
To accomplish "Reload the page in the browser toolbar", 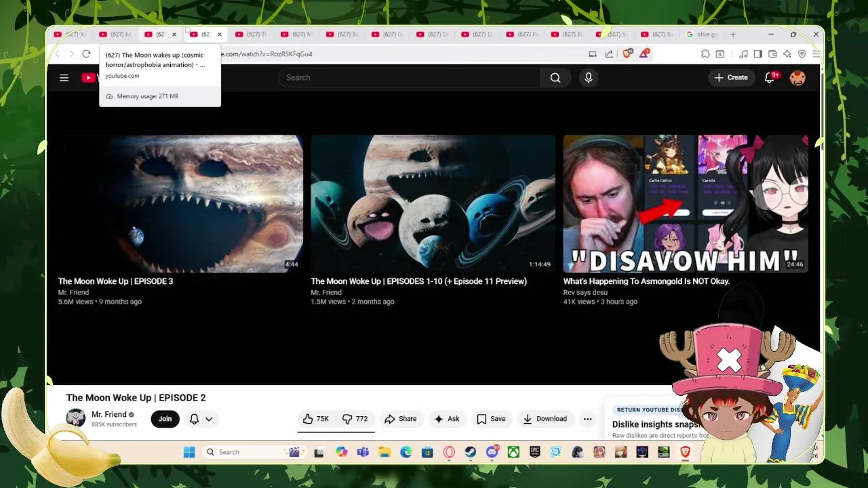I will pyautogui.click(x=86, y=54).
